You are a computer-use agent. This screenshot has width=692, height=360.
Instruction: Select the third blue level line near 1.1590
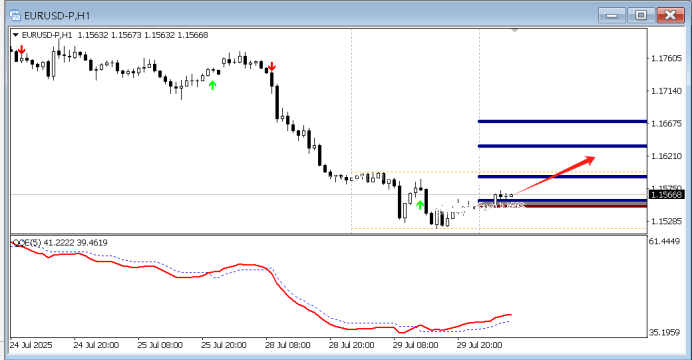tap(562, 176)
